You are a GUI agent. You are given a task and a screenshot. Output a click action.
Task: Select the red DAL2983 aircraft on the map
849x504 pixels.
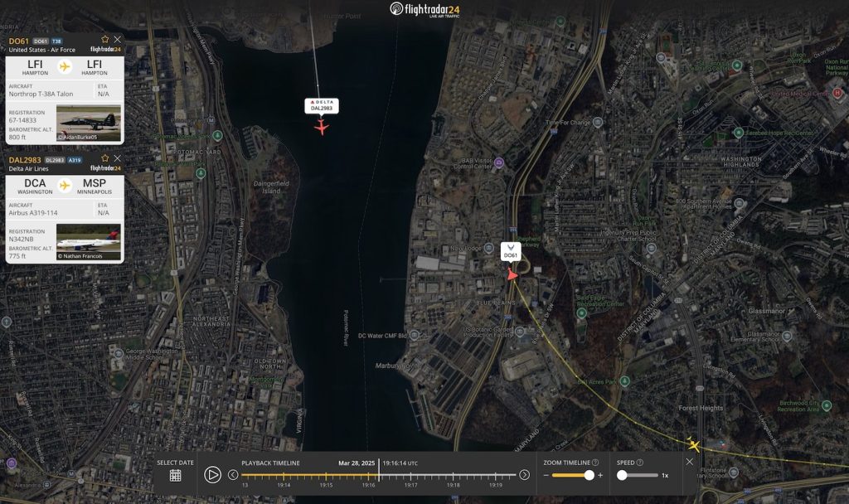pos(322,128)
